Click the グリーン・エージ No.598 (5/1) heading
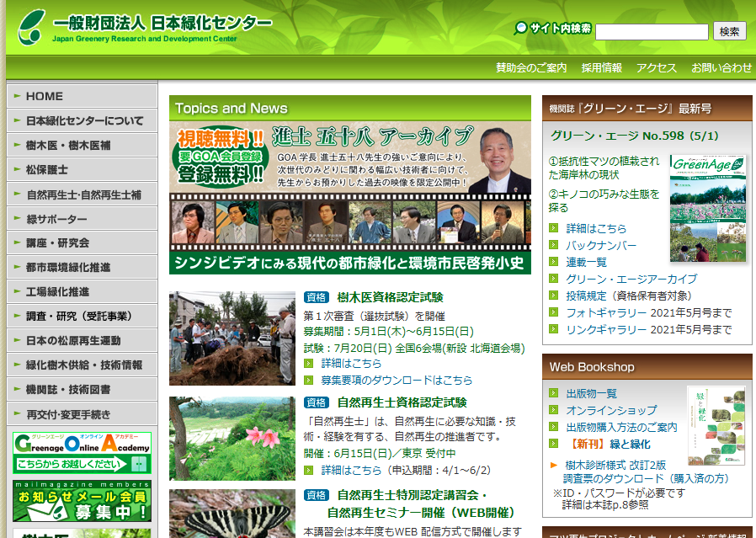Screen dimensions: 756x538 pos(635,136)
